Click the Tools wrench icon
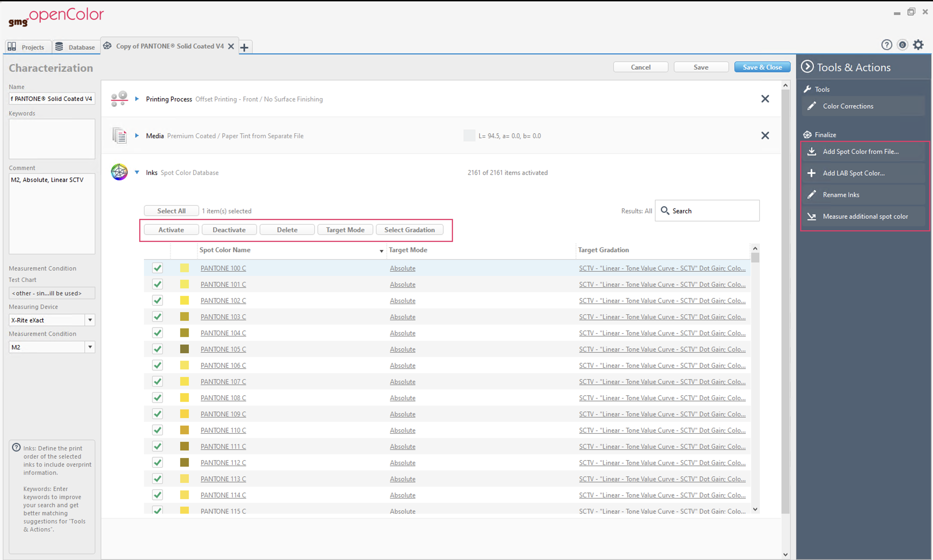This screenshot has height=560, width=933. [807, 89]
